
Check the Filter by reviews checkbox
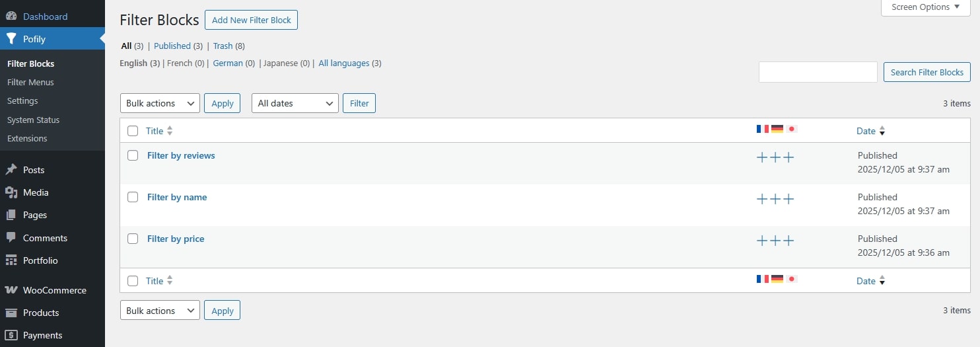(x=133, y=155)
